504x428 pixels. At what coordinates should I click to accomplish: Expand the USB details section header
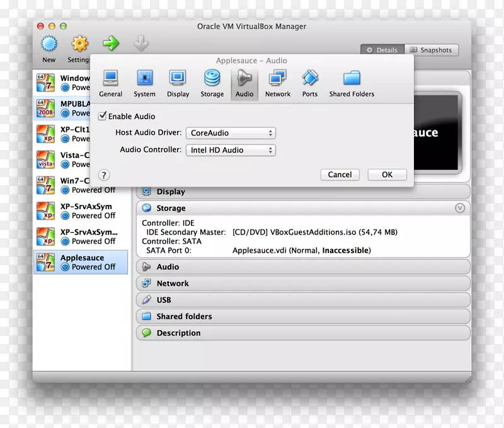point(303,299)
